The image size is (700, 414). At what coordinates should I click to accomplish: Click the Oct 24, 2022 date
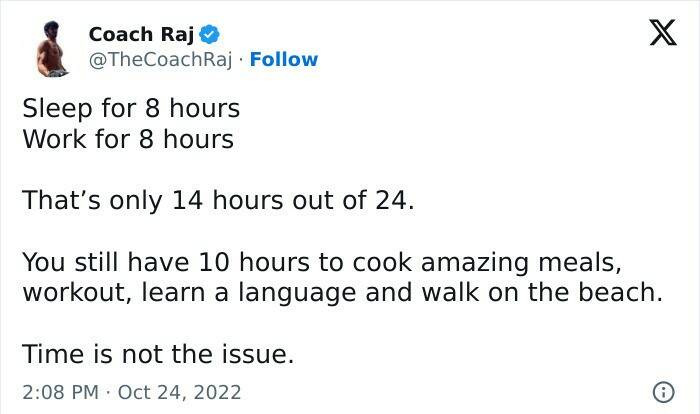(x=179, y=392)
